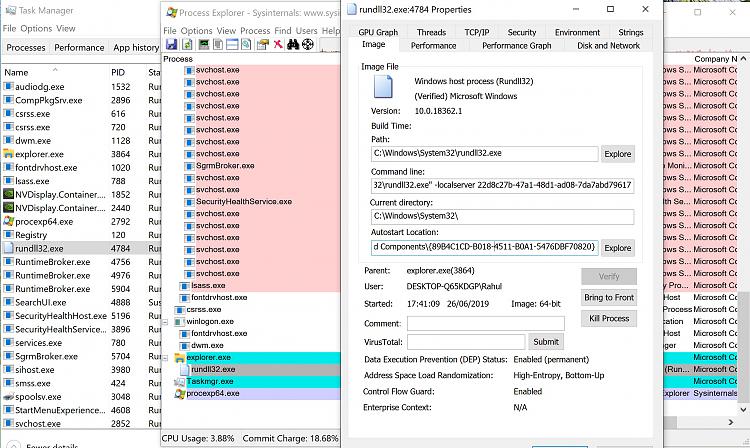Open the Process menu in Process Explorer
750x448 pixels.
click(x=255, y=31)
